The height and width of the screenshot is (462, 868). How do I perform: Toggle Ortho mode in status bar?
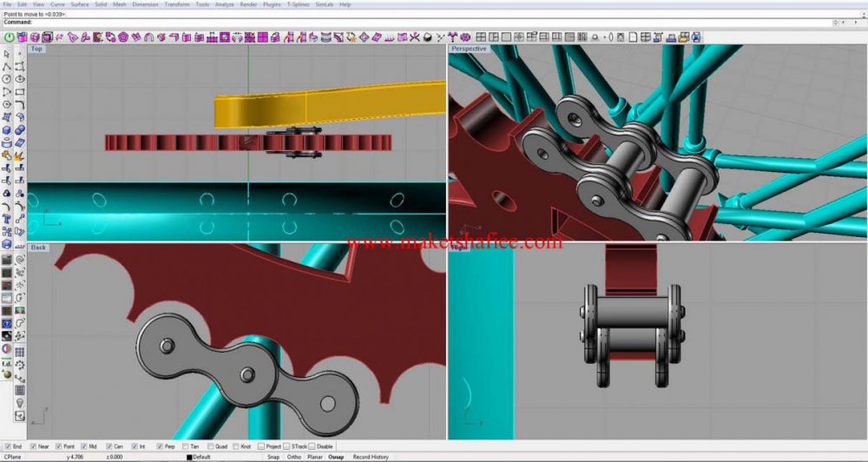295,456
